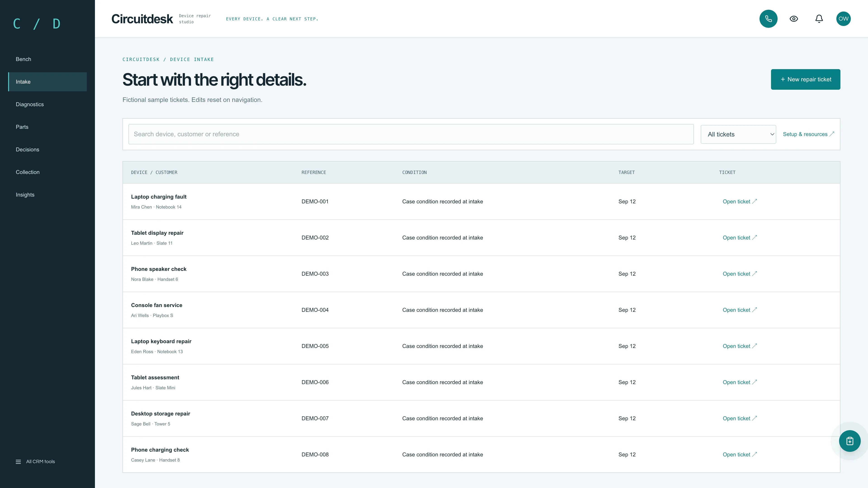Click the Phone speaker check row title
The height and width of the screenshot is (488, 868).
click(x=159, y=269)
